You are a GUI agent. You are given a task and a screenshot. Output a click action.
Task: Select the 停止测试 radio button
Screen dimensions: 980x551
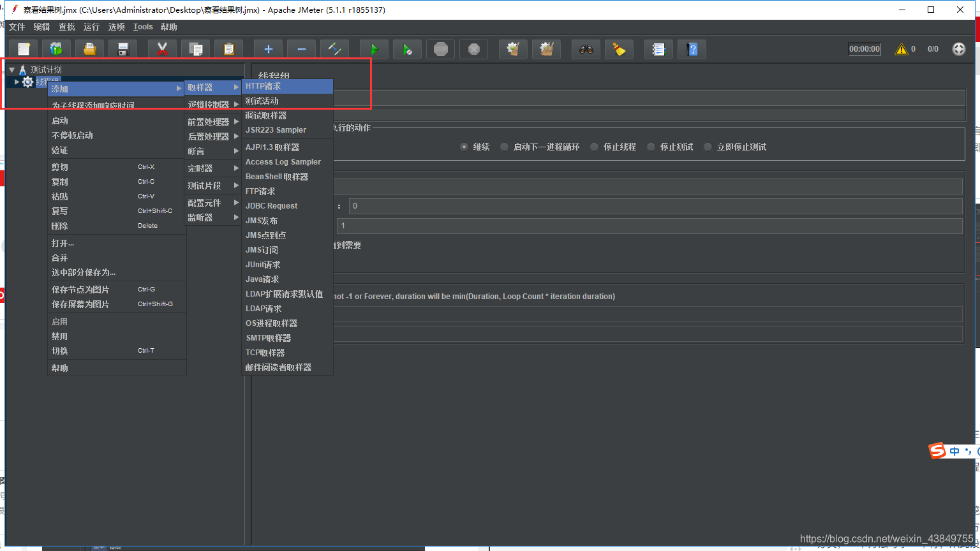tap(651, 147)
